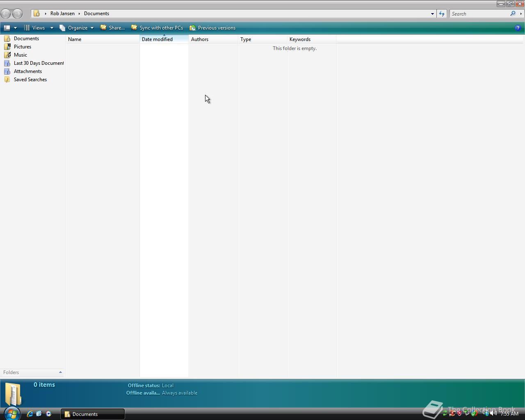Launch Windows Media Player from Quick Launch
The width and height of the screenshot is (525, 420).
[48, 414]
